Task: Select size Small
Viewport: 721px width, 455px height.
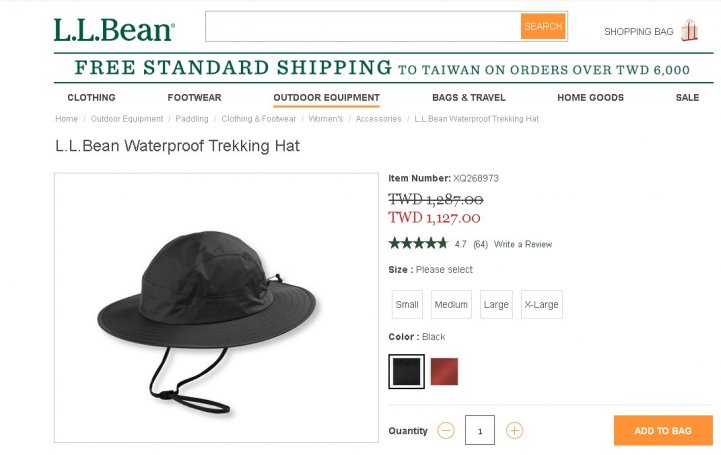Action: 407,304
